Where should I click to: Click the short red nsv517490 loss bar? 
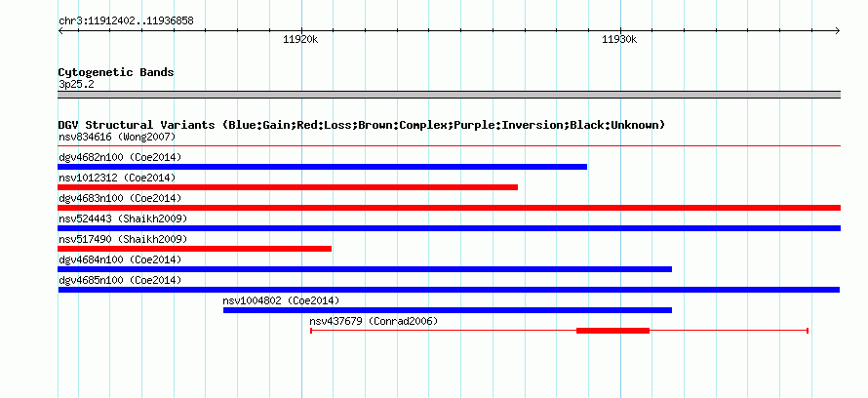[x=194, y=249]
